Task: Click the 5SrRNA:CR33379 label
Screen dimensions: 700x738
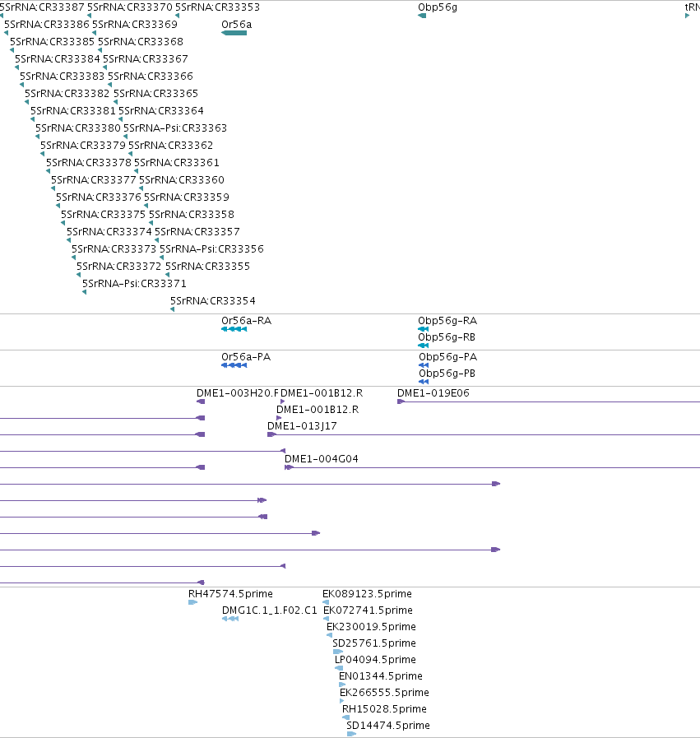Action: point(83,146)
